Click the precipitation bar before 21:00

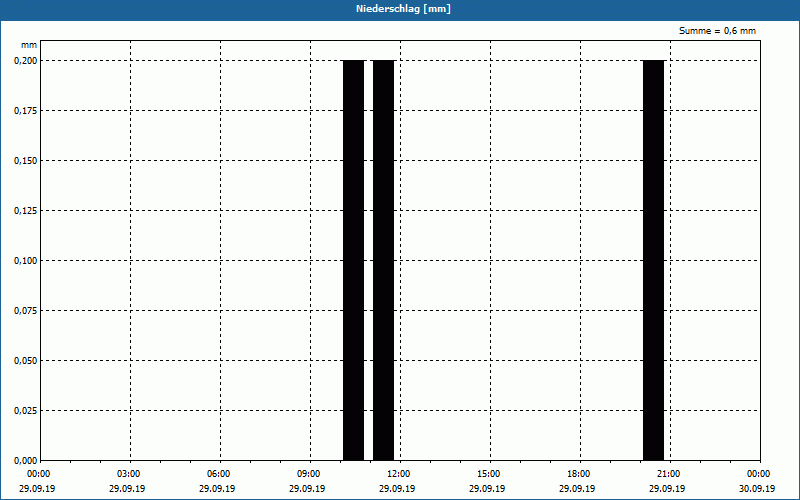(654, 260)
